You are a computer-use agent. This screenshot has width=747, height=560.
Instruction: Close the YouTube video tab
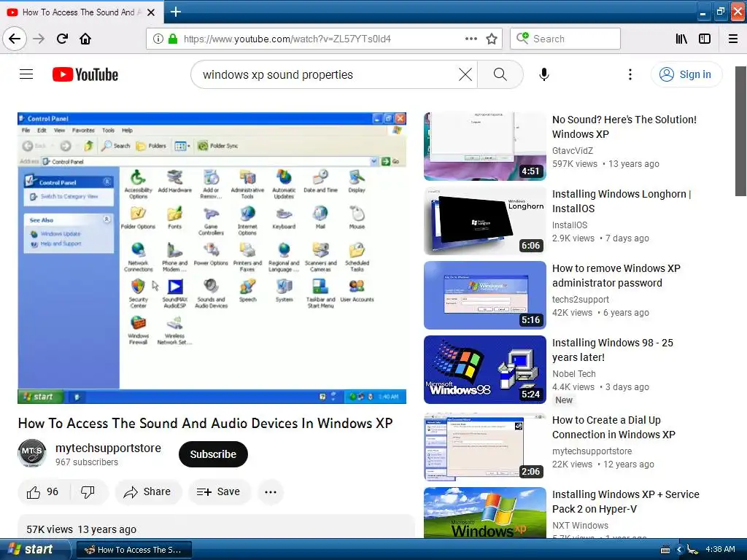click(x=151, y=12)
